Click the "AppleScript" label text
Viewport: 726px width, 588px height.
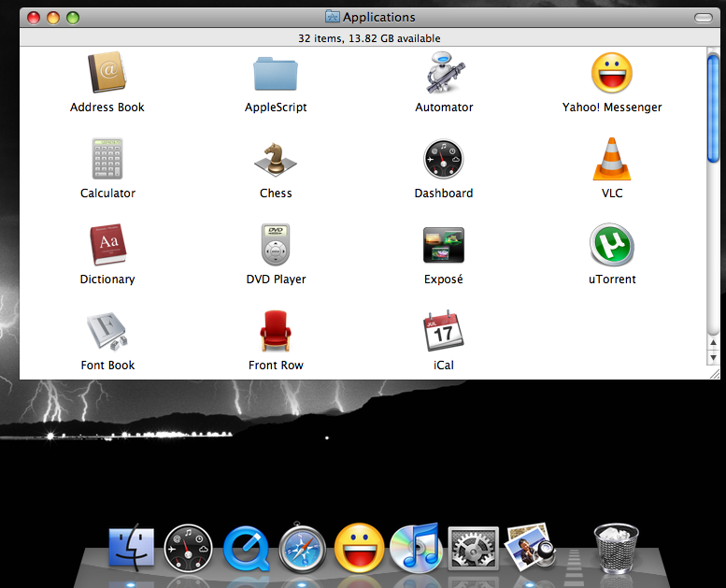pos(276,108)
